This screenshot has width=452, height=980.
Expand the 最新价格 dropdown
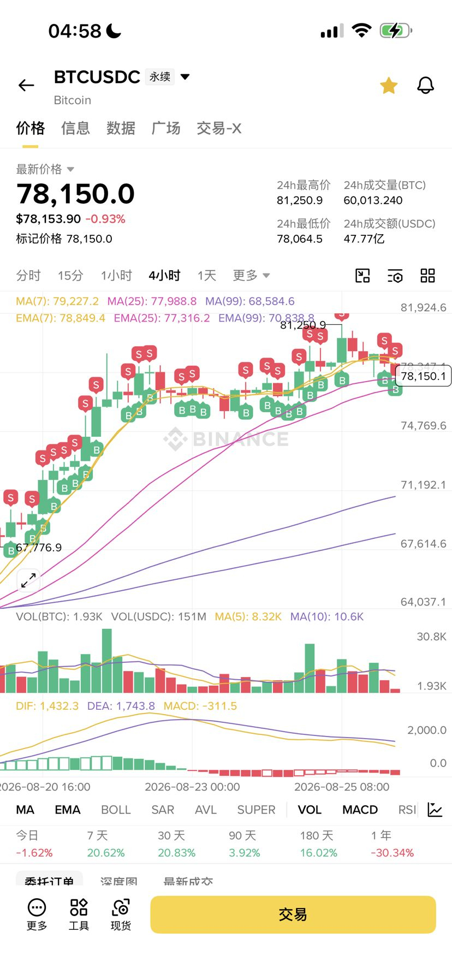click(45, 169)
